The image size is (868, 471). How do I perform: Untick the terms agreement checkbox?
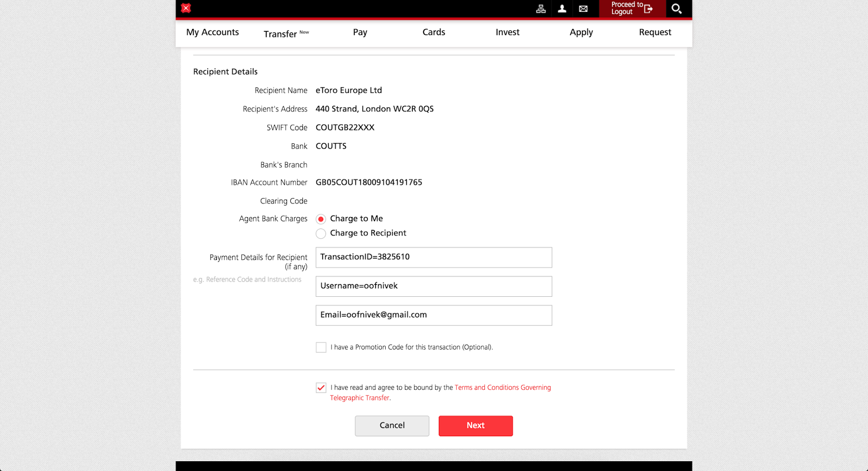[321, 388]
